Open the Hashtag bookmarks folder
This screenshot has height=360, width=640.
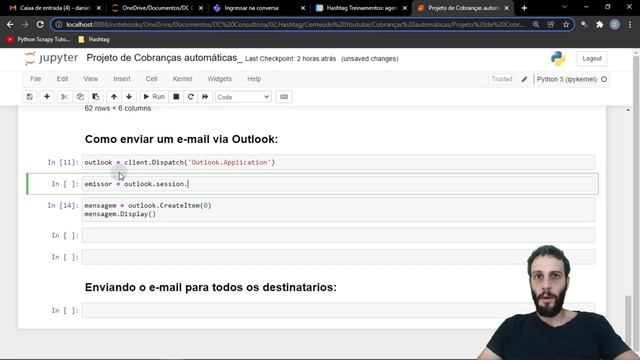pyautogui.click(x=94, y=40)
